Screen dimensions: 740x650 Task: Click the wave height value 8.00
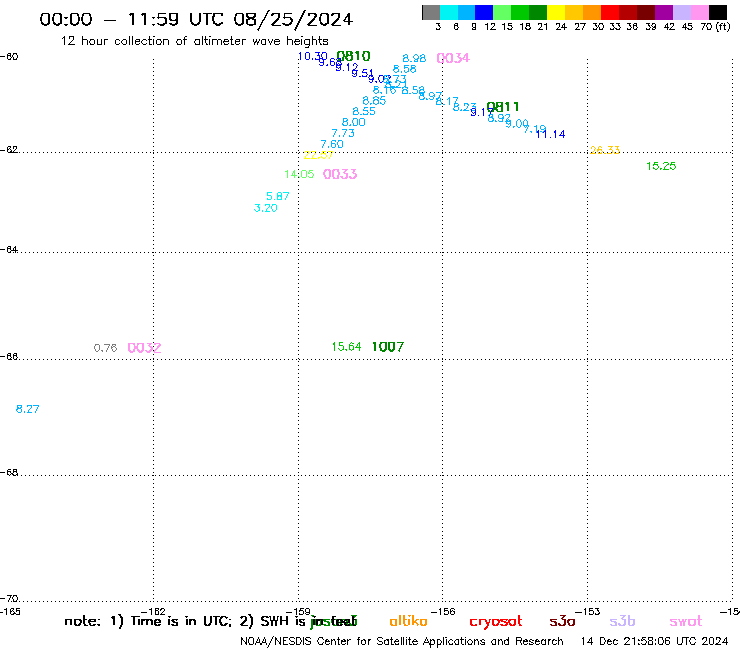click(x=353, y=122)
